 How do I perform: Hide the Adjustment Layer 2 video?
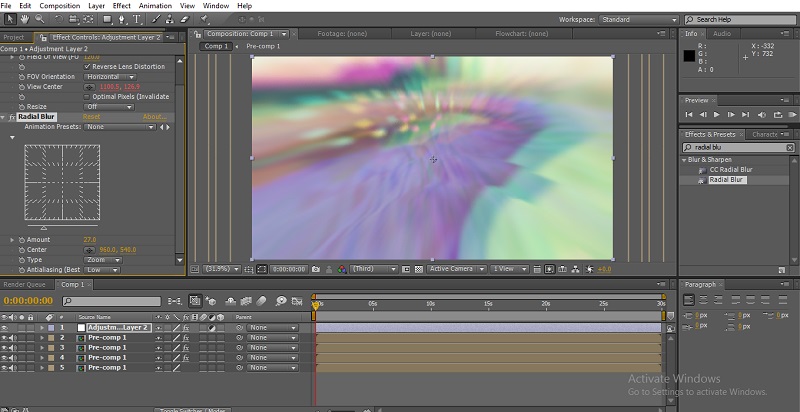(x=5, y=327)
